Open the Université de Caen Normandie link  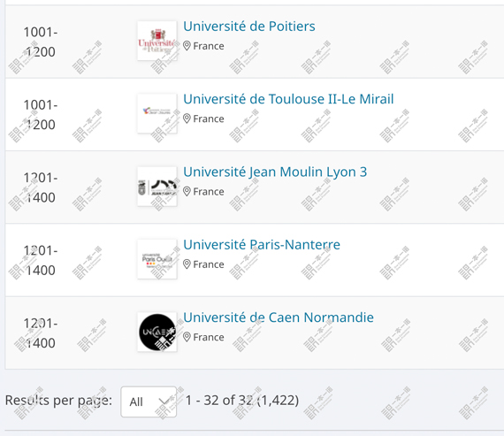tap(279, 317)
